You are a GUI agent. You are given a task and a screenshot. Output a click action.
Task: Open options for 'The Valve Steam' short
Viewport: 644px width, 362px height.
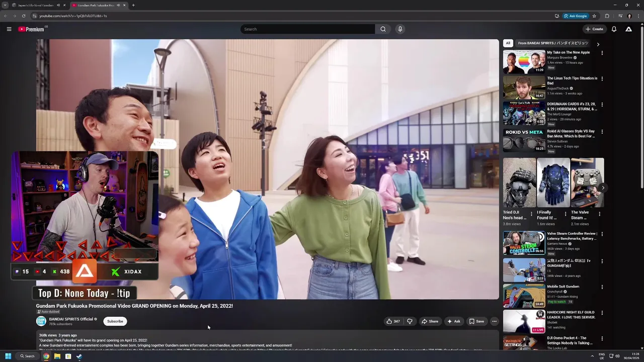pyautogui.click(x=599, y=214)
